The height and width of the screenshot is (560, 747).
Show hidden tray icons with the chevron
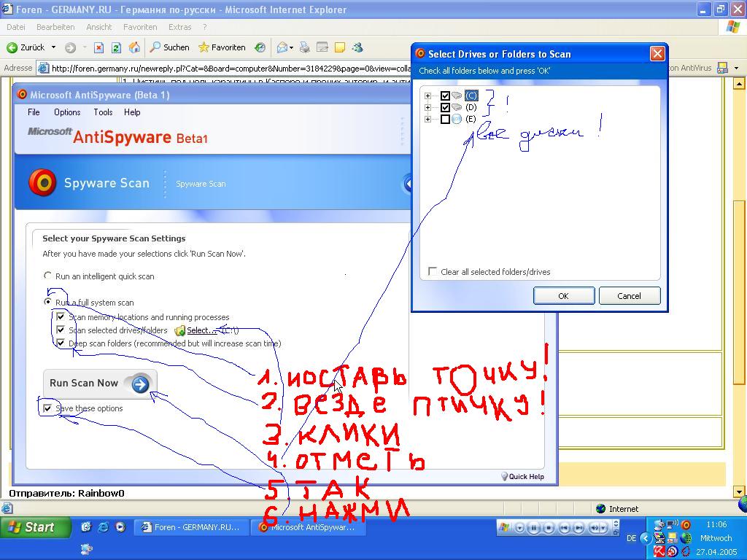pos(646,538)
